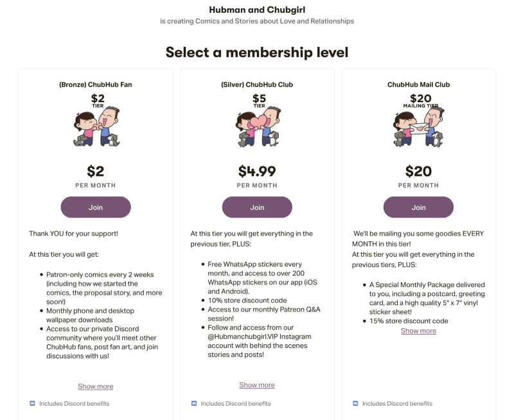Click Includes Discord benefits in Silver card

click(236, 404)
